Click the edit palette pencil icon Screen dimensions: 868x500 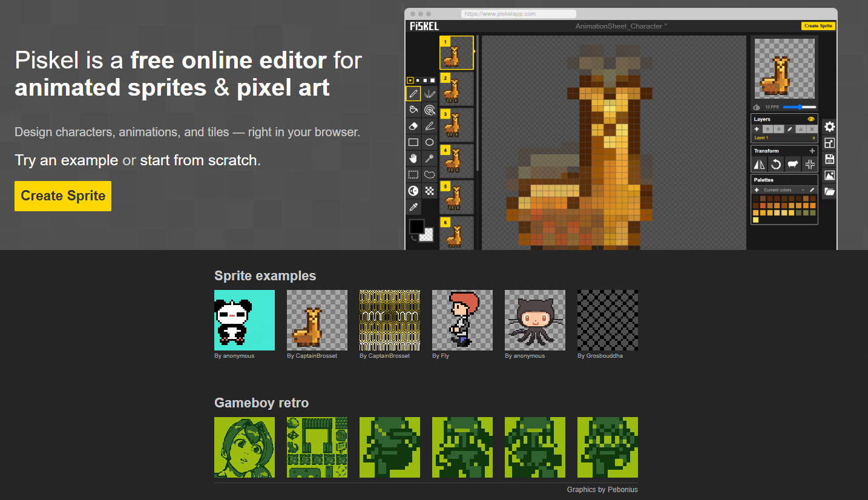pos(812,190)
